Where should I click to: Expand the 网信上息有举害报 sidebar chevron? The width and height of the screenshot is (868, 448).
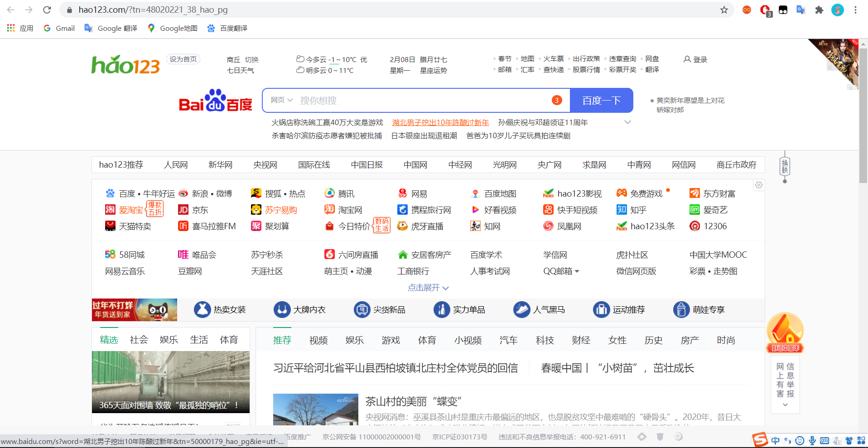tap(785, 405)
